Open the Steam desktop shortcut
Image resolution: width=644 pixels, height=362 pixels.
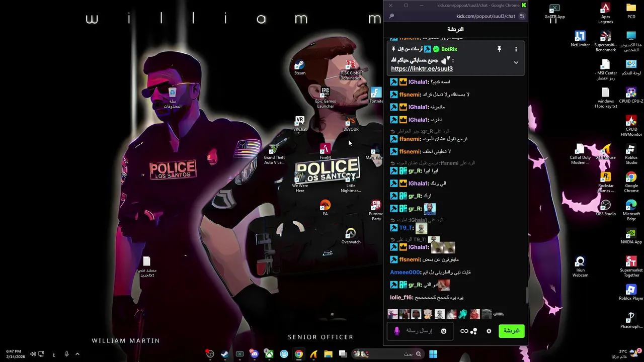(x=300, y=67)
